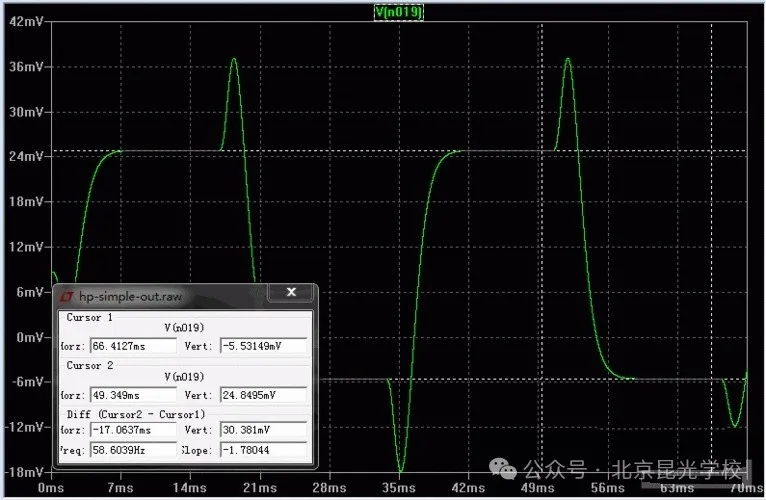Click the waveform trough at -18mV near 35ms
The height and width of the screenshot is (500, 766).
pos(402,471)
